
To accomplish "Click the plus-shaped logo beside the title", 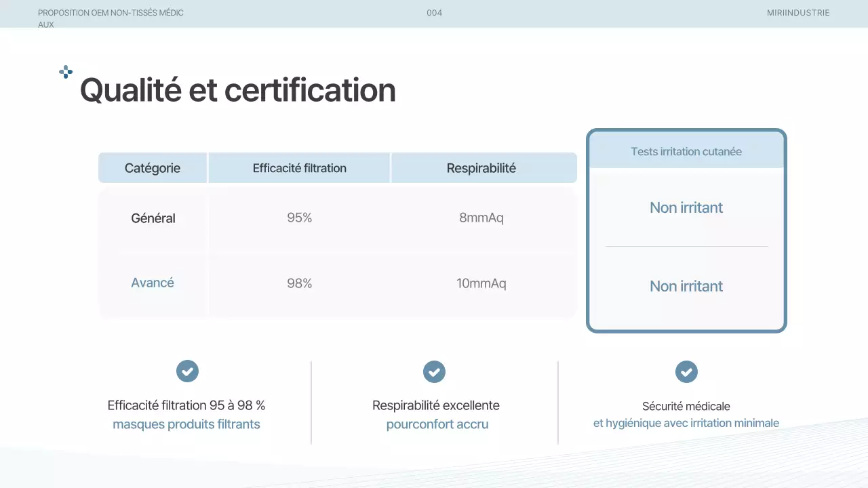I will pyautogui.click(x=66, y=72).
